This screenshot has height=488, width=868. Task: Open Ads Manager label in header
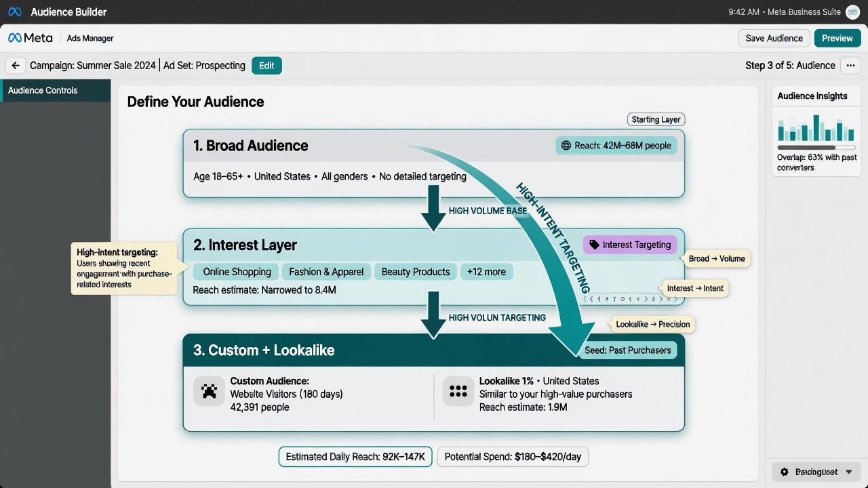tap(90, 39)
